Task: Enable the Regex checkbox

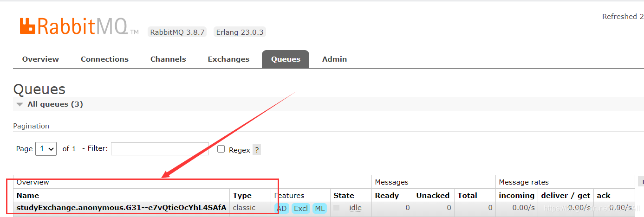Action: point(221,149)
